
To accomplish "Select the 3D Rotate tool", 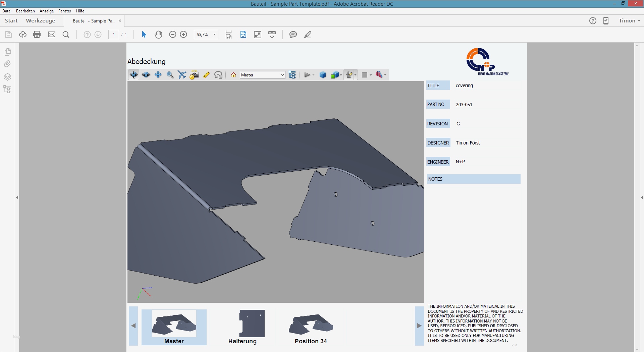I will [134, 75].
